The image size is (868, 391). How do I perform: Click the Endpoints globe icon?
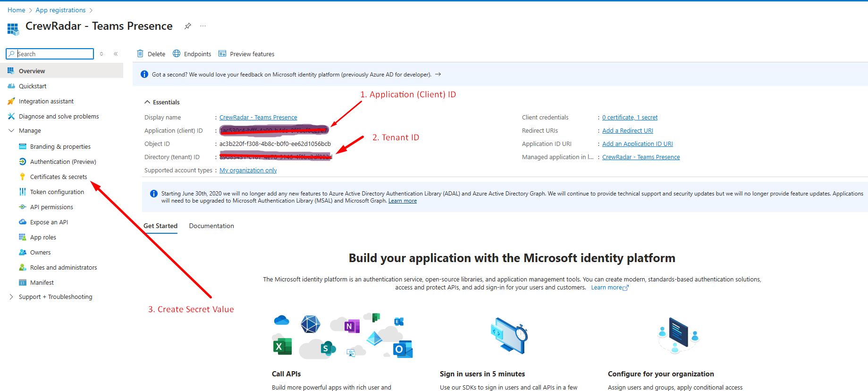pyautogui.click(x=177, y=54)
